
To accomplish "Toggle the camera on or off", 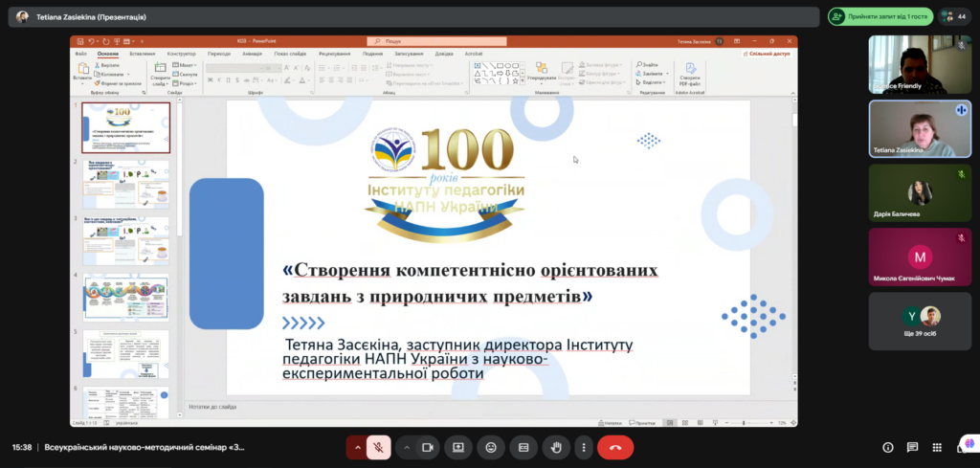I will click(427, 447).
